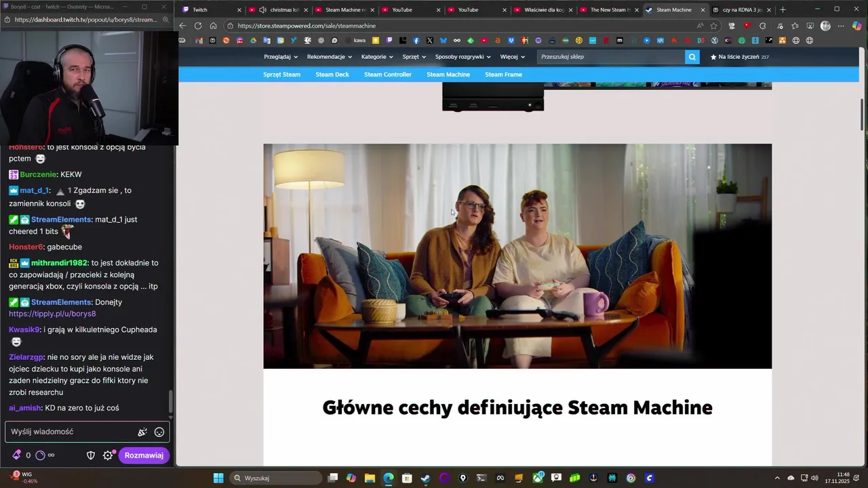
Task: Open the Edge settings and more menu
Action: coord(841,26)
